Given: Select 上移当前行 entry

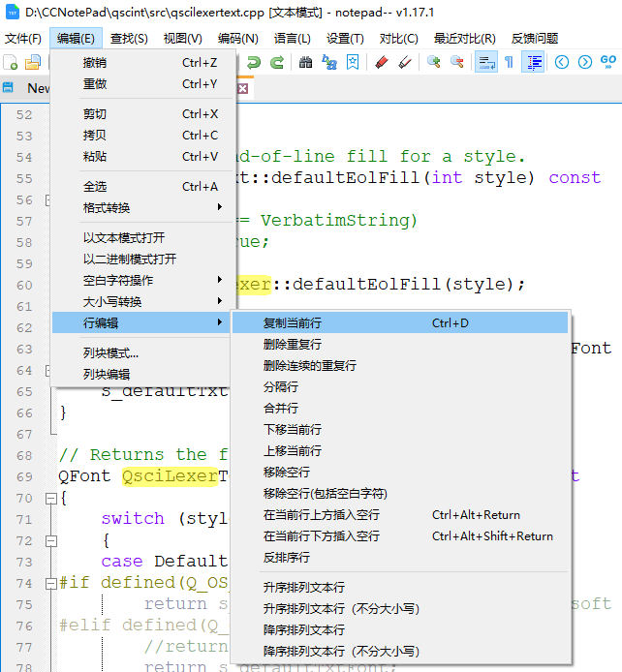Looking at the screenshot, I should (x=400, y=451).
